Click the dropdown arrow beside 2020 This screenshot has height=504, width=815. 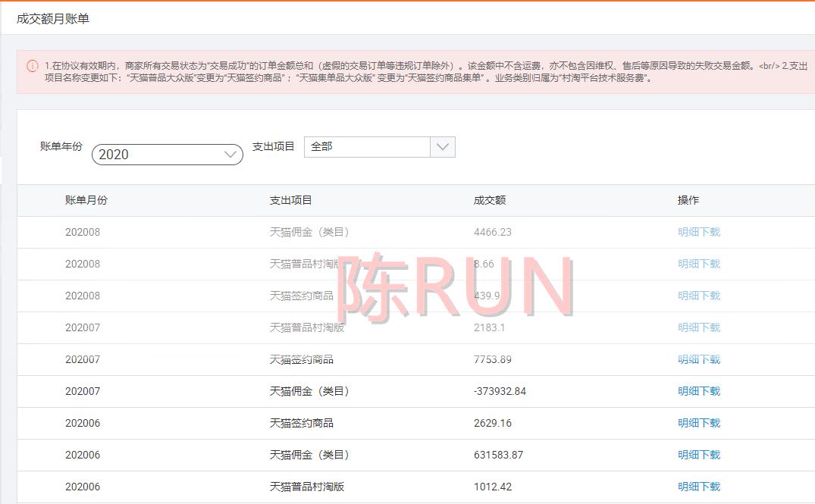click(x=231, y=155)
